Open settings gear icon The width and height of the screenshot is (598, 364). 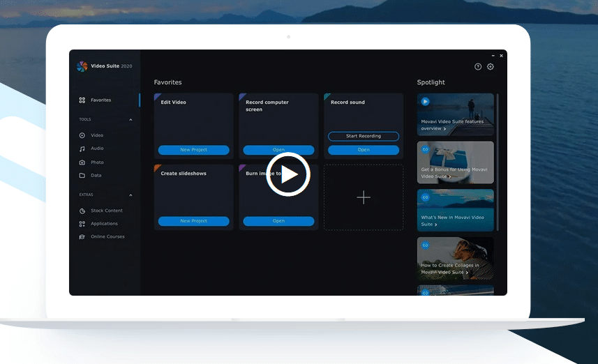click(491, 67)
